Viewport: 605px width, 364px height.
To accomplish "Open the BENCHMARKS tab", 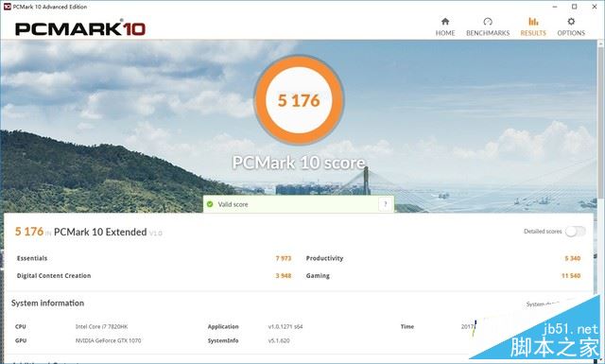I will (x=488, y=27).
